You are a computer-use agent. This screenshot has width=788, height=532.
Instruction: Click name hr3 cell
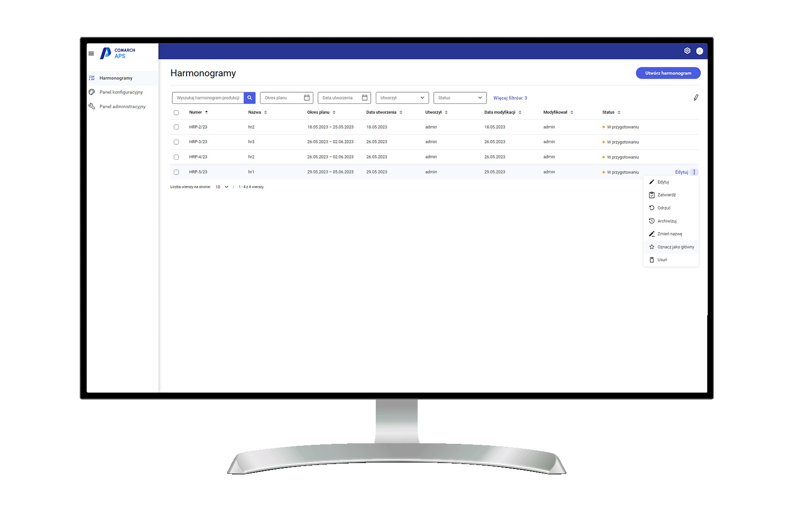pos(251,142)
